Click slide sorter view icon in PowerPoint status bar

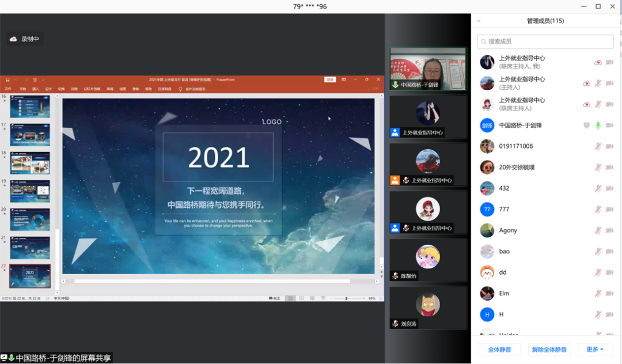click(301, 298)
